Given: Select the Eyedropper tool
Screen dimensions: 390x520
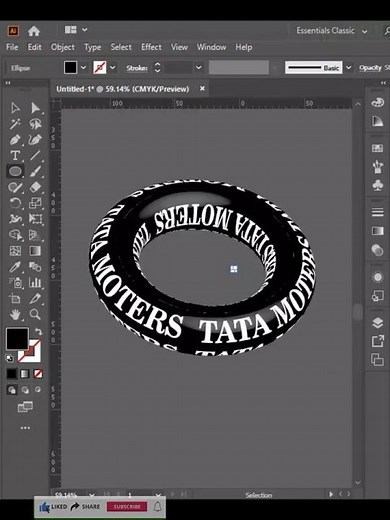Looking at the screenshot, I should tap(15, 267).
